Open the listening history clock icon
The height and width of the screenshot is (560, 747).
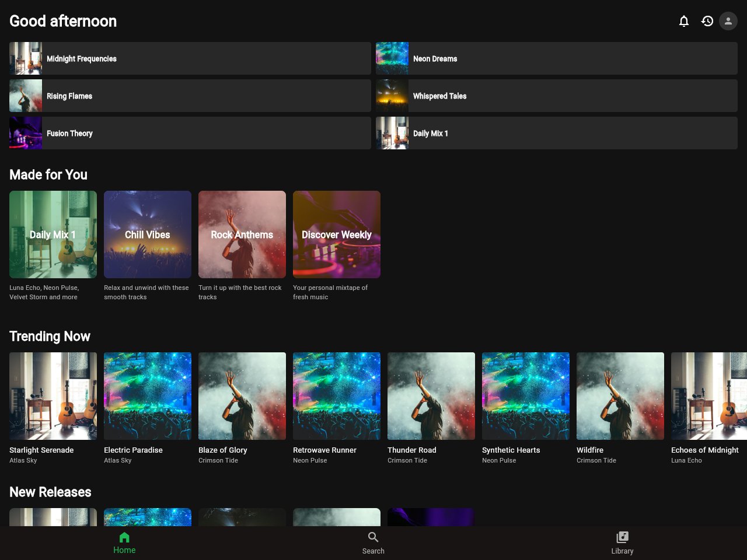point(707,21)
